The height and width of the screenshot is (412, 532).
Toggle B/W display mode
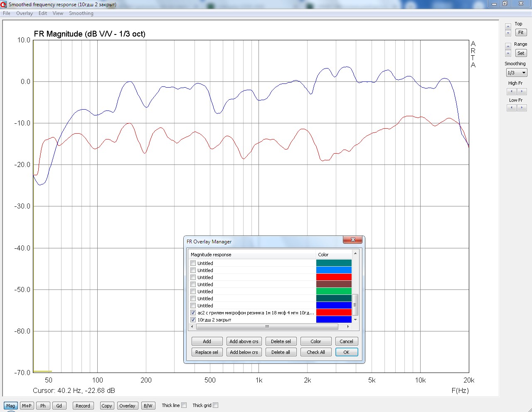click(x=148, y=406)
